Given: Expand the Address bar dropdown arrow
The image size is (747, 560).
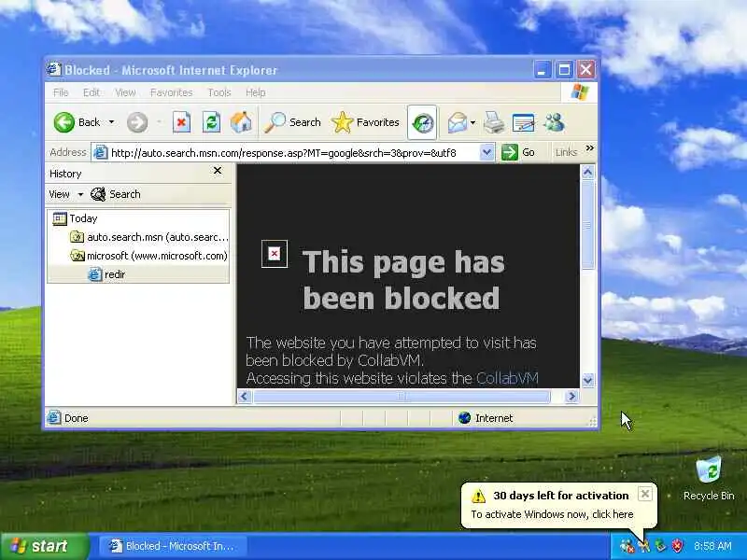Looking at the screenshot, I should (486, 152).
